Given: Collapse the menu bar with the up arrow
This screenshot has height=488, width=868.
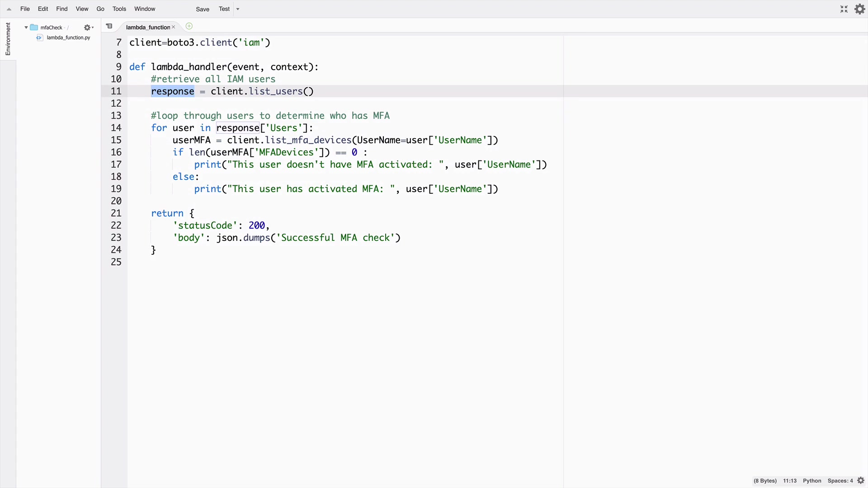Looking at the screenshot, I should [9, 9].
